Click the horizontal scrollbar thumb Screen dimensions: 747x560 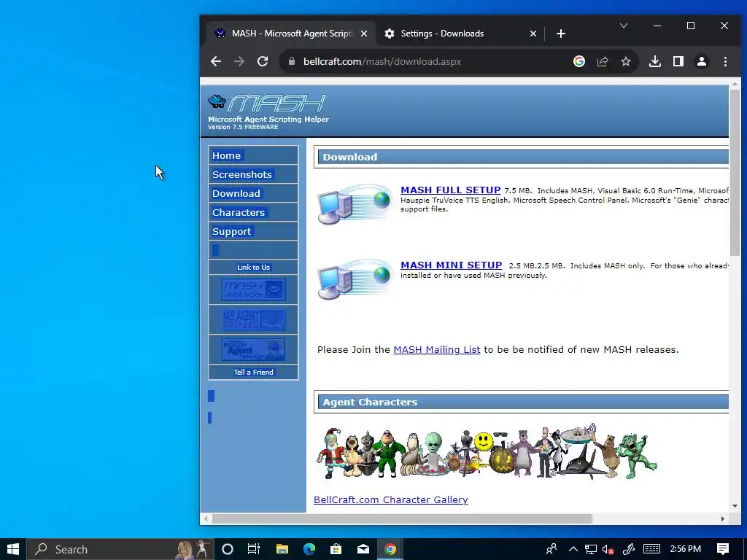402,518
